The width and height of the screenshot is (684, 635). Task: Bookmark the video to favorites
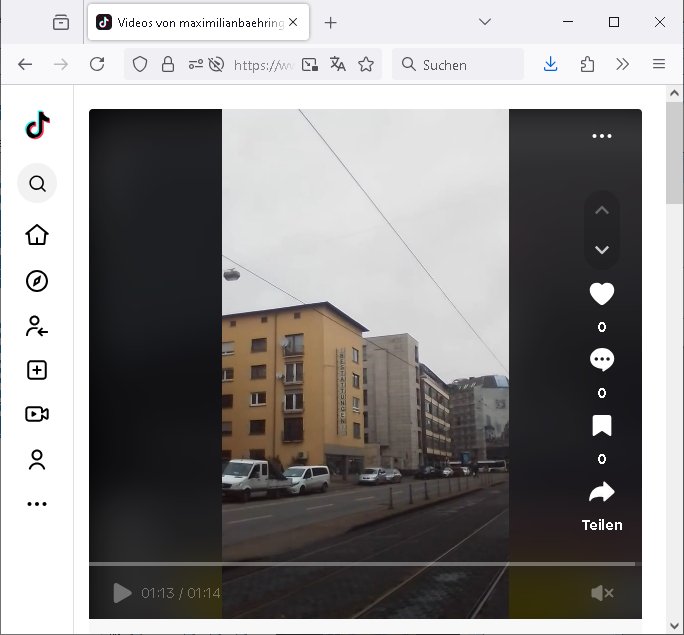pos(601,427)
